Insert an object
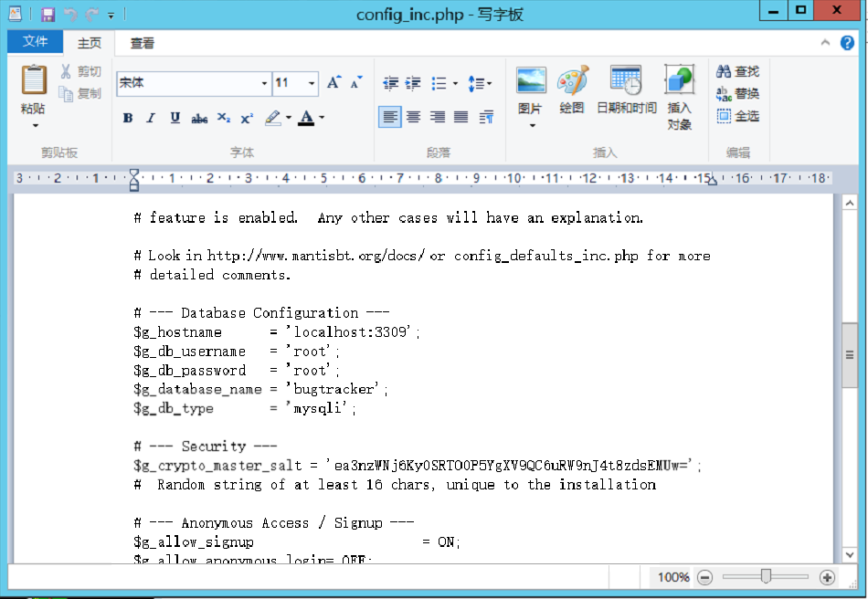The height and width of the screenshot is (599, 868). (679, 97)
